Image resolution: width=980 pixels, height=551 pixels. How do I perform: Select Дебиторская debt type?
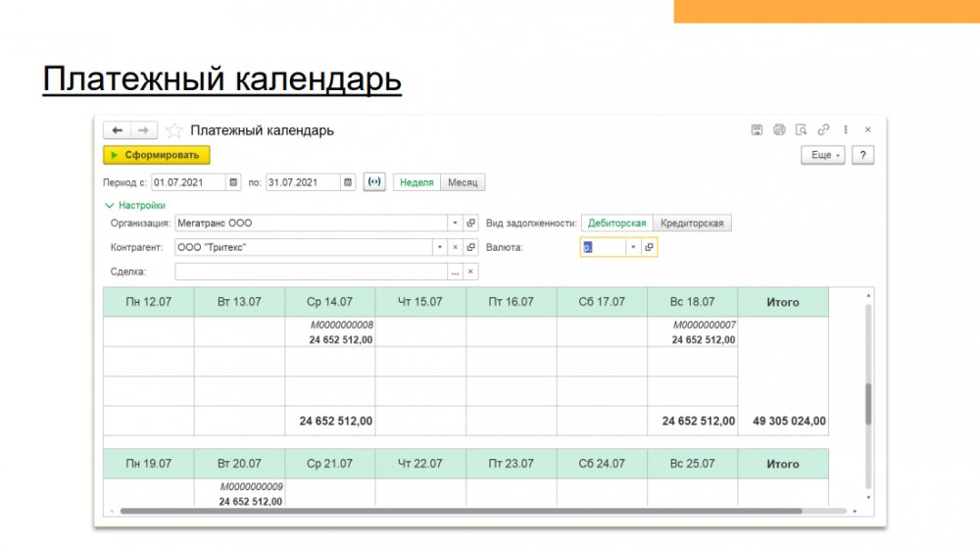(617, 224)
